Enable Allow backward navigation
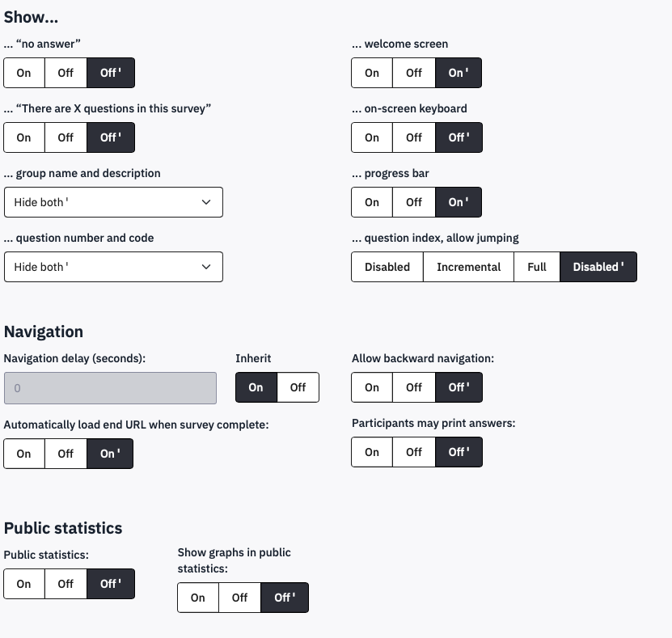This screenshot has height=638, width=672. (x=372, y=387)
